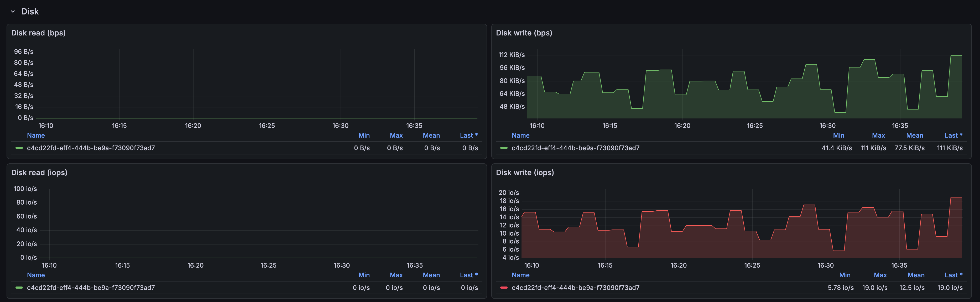Open Disk write (iops) panel title menu

525,172
